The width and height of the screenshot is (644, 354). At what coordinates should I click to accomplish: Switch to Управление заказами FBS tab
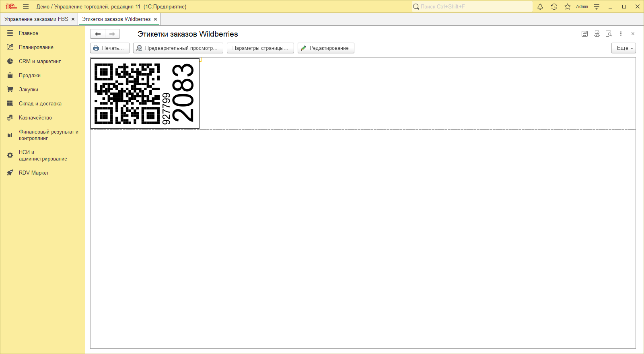(x=36, y=19)
